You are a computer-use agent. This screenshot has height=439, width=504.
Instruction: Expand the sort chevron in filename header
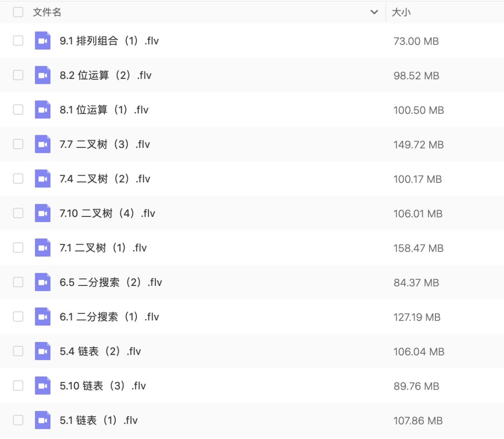point(374,12)
